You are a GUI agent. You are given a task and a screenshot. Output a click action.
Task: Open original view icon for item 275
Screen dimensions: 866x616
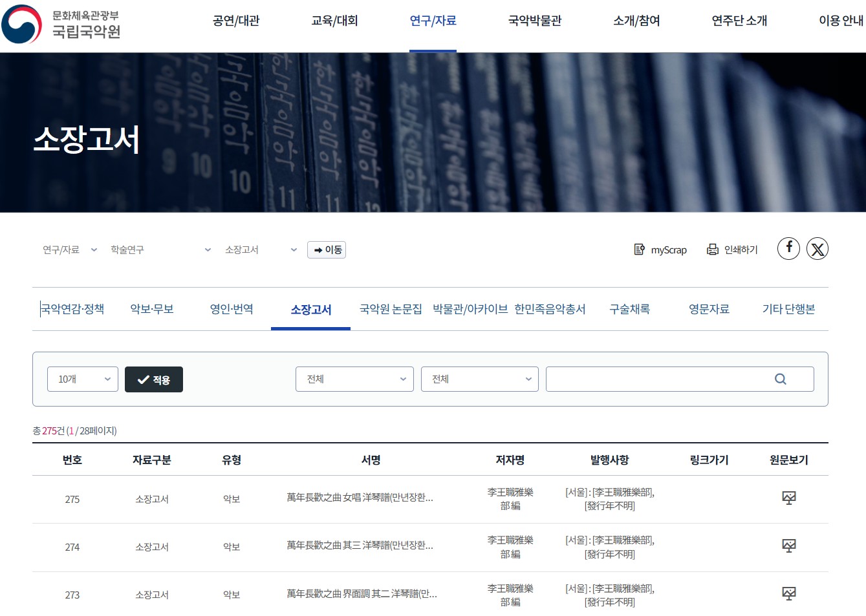pyautogui.click(x=788, y=498)
